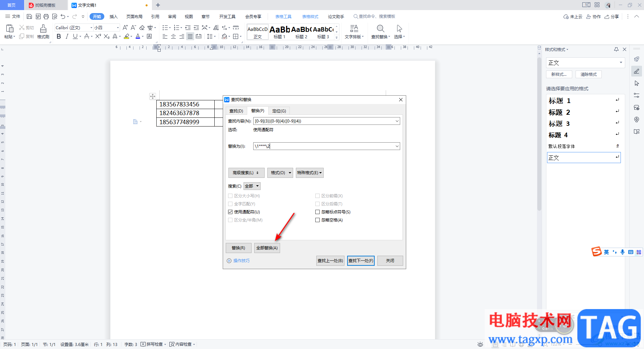This screenshot has height=349, width=644.
Task: Click the Find Next(F) button
Action: pos(361,261)
